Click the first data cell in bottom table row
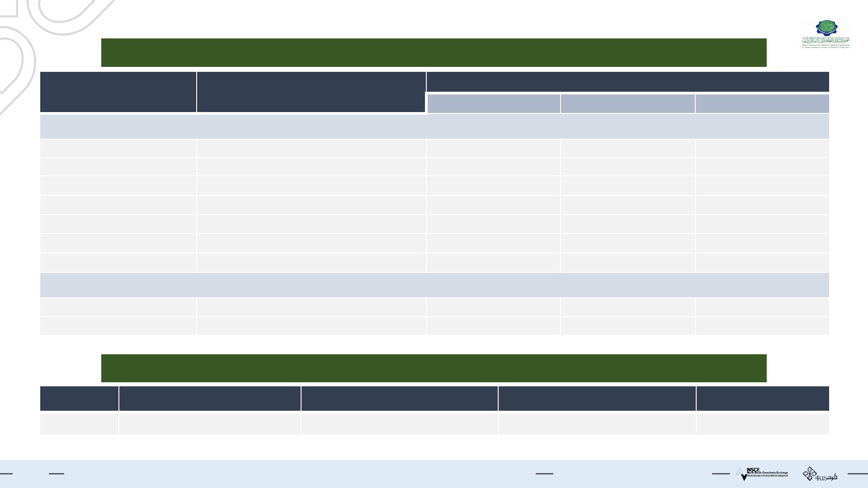Viewport: 868px width, 488px height. [79, 424]
